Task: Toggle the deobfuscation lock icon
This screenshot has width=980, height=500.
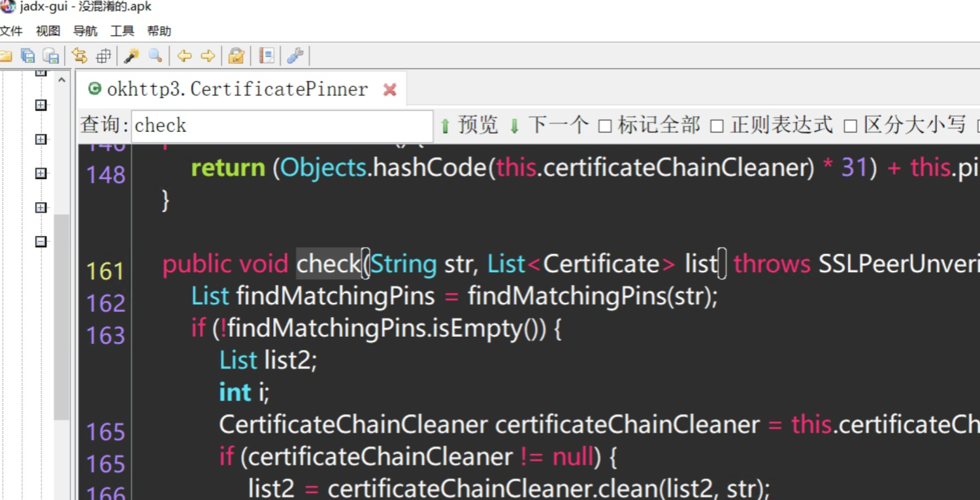Action: click(237, 56)
